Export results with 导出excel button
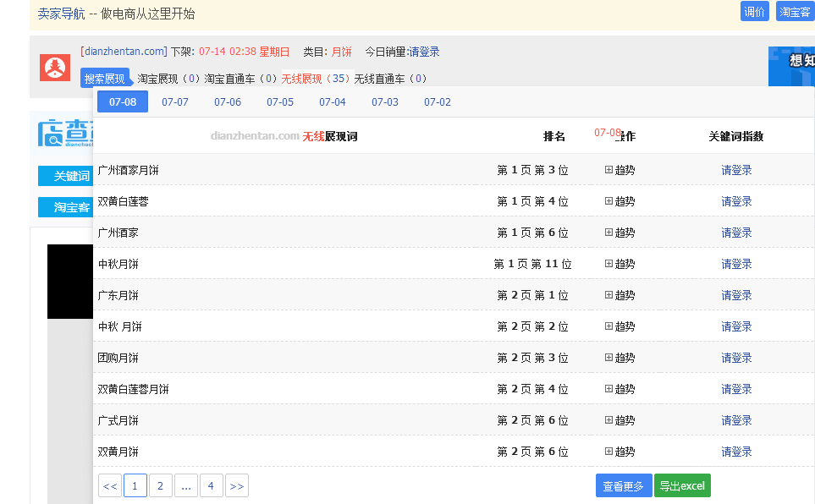The image size is (815, 504). [682, 485]
